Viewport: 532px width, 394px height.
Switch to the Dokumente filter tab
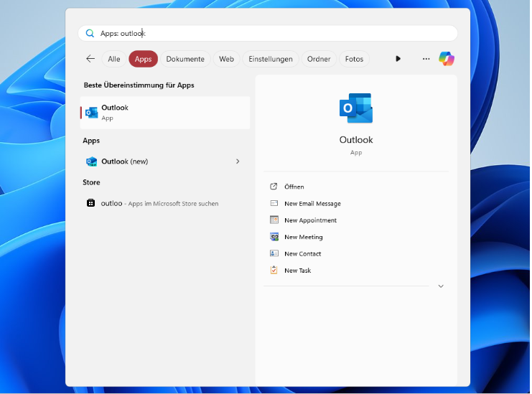click(x=185, y=59)
